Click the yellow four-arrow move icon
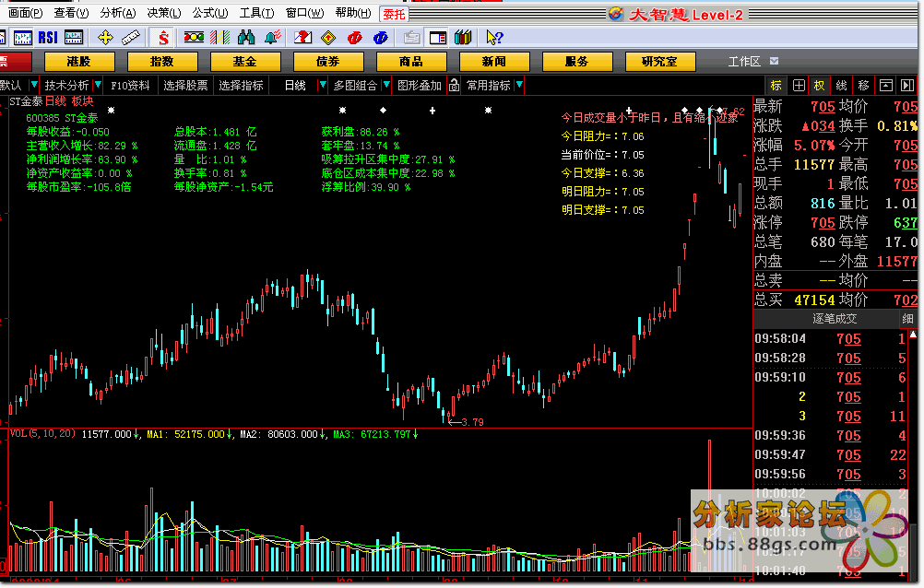Viewport: 924px width, 588px height. coord(105,38)
